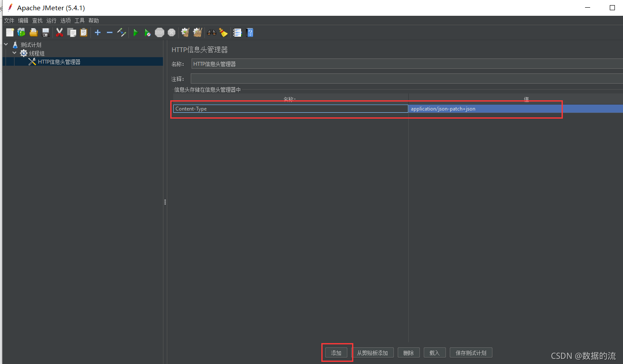Click the 值 column header

click(515, 99)
